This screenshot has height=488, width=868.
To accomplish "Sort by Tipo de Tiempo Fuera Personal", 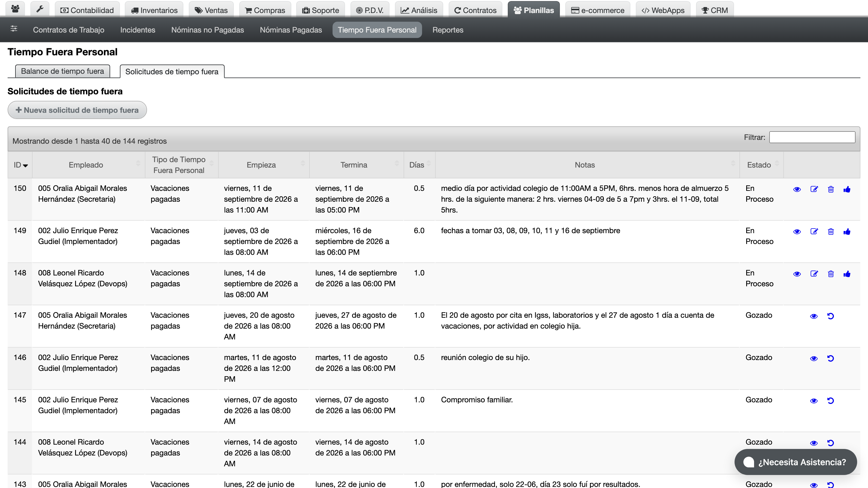I will click(182, 165).
